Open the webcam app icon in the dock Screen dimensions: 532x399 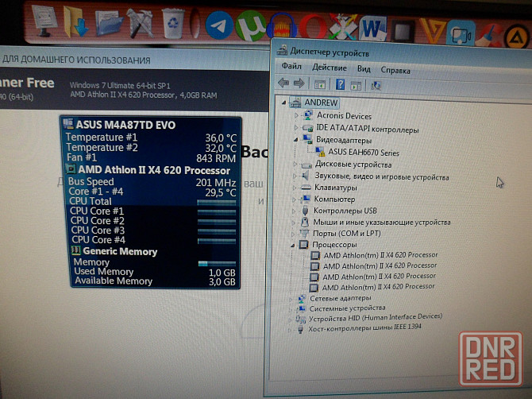461,33
